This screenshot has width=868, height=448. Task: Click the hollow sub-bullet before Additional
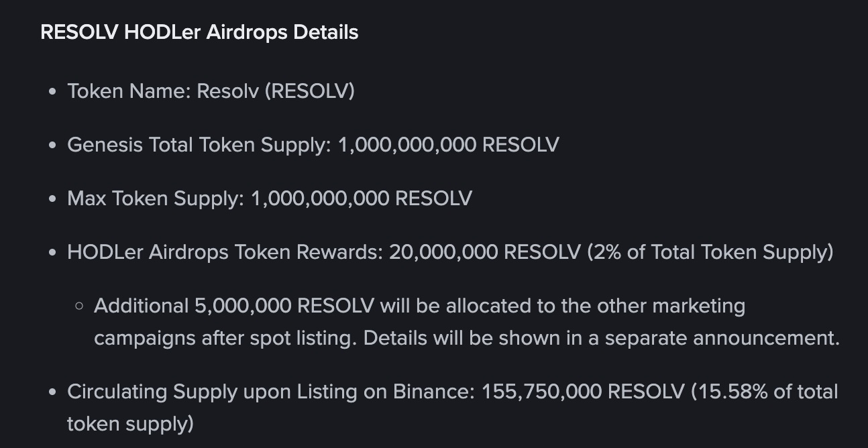click(79, 306)
